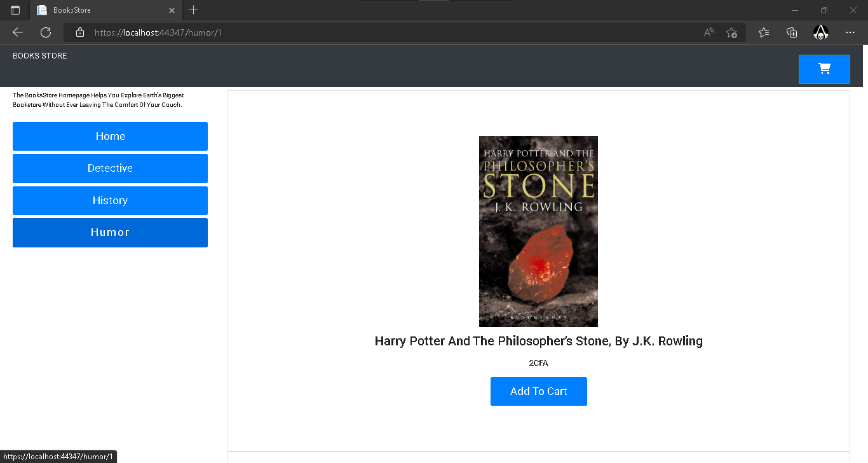Screen dimensions: 868x463
Task: Open the Read aloud icon in address bar
Action: [x=709, y=32]
